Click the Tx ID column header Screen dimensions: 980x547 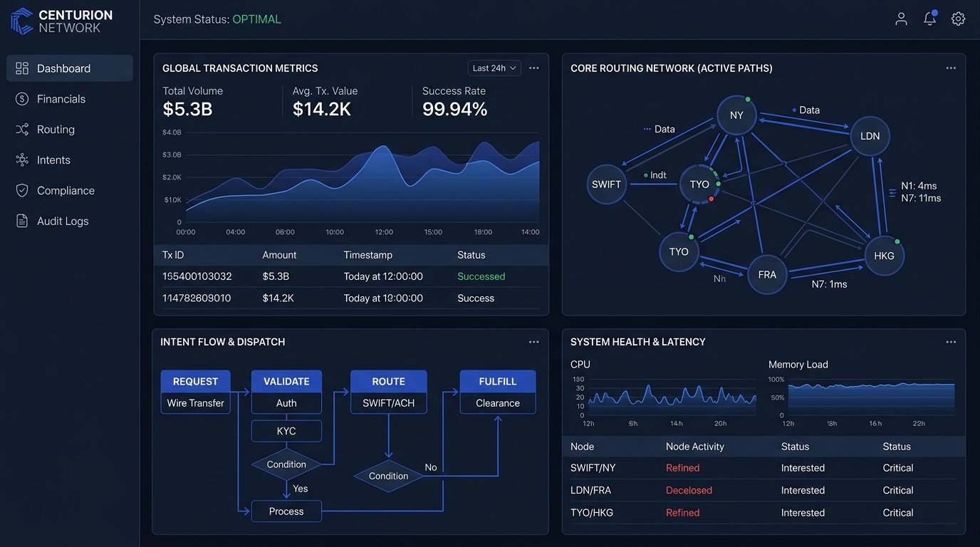pos(174,255)
